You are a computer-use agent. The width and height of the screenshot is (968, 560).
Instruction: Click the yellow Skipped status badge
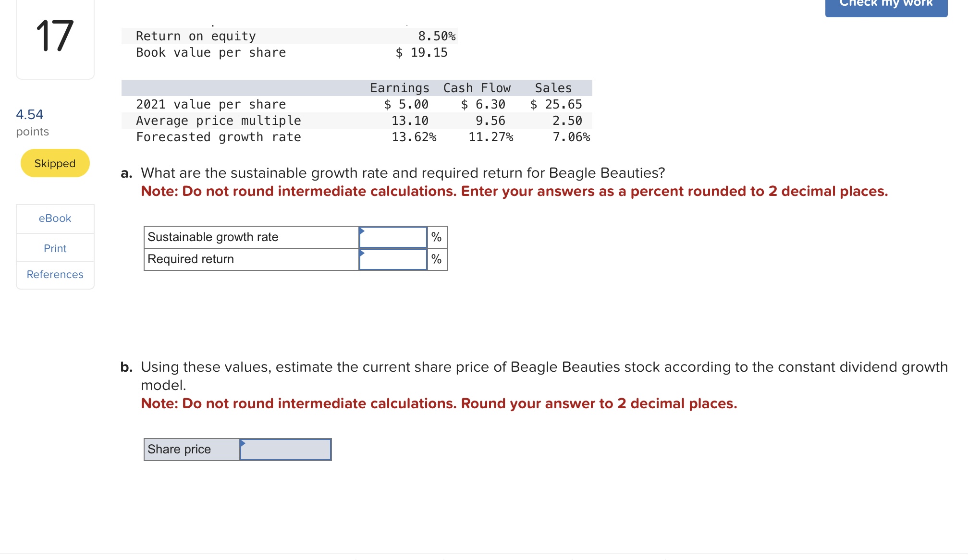(x=55, y=163)
